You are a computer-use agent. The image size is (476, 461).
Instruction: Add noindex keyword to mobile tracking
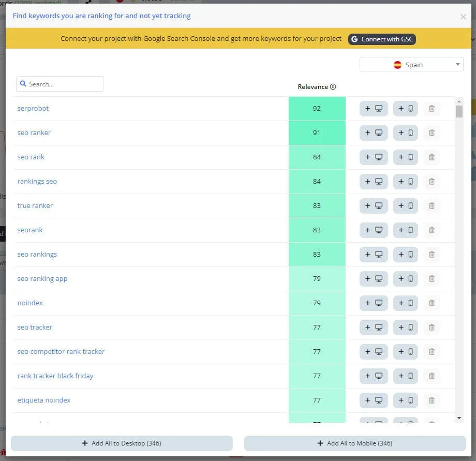[405, 303]
